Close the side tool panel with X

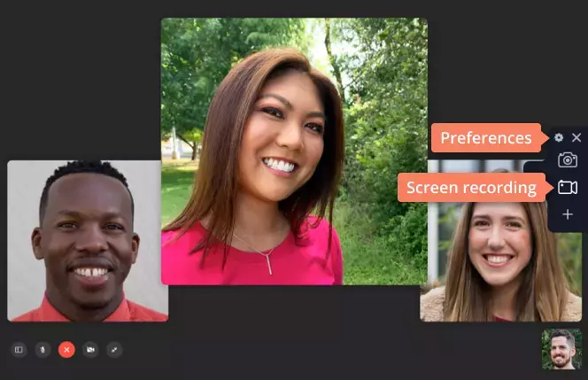[576, 137]
